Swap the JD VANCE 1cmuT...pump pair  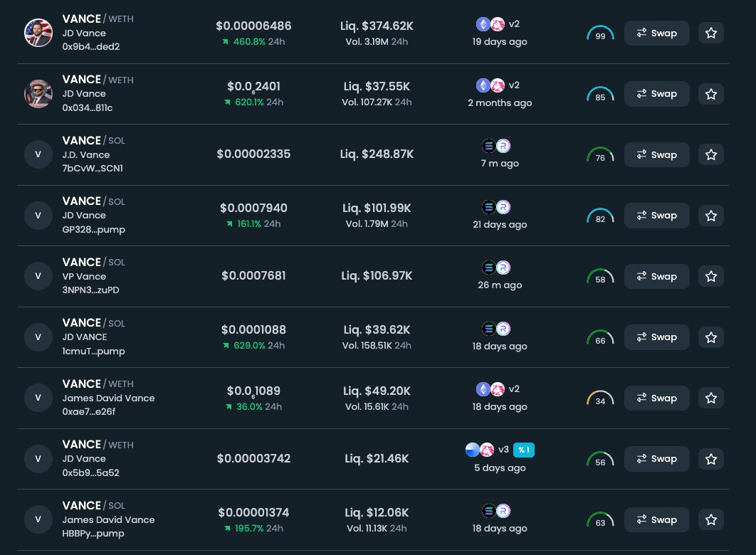(656, 337)
